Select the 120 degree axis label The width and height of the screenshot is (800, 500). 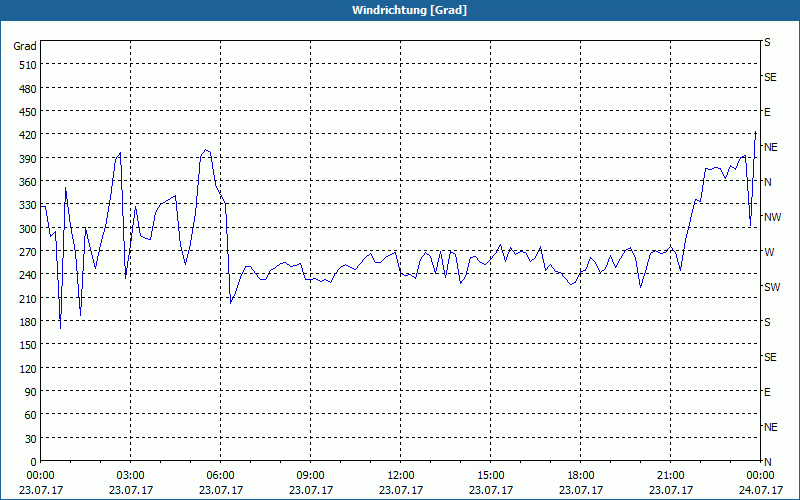[28, 368]
